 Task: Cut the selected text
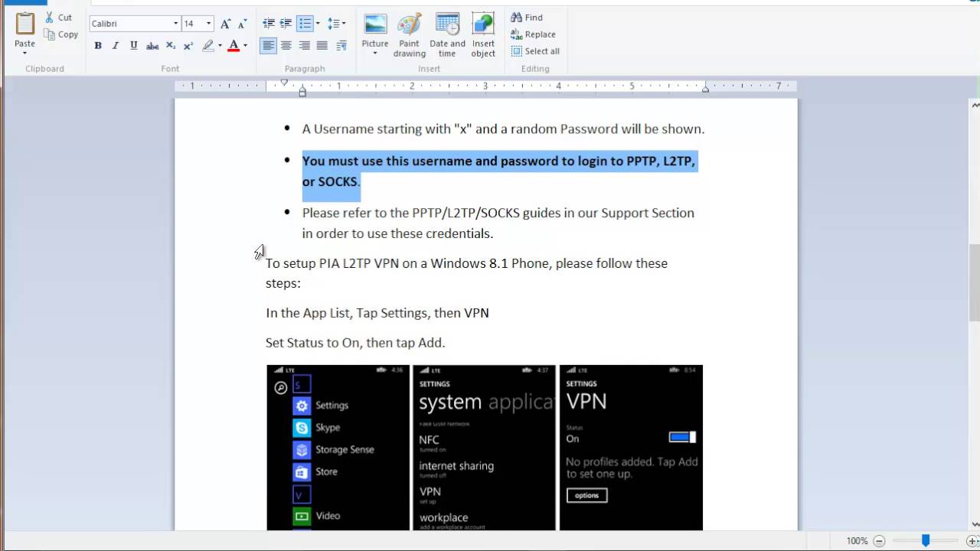58,17
